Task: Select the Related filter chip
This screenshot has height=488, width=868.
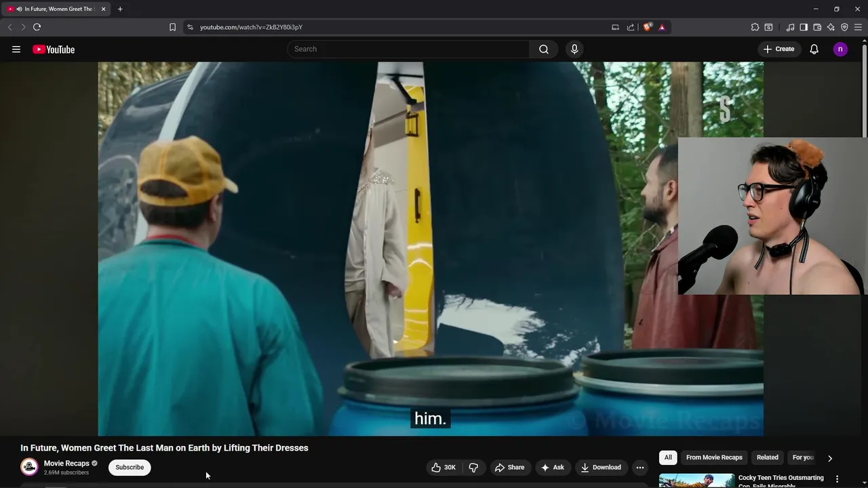Action: (x=768, y=457)
